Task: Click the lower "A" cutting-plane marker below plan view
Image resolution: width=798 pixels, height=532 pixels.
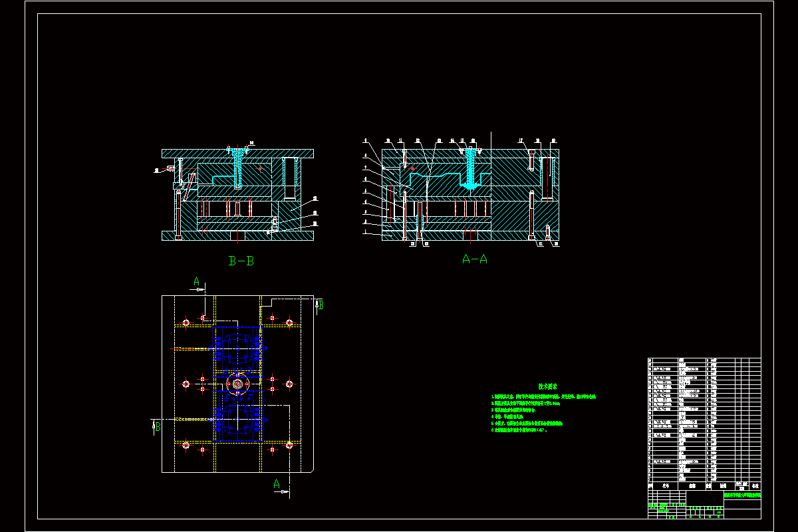Action: [x=277, y=484]
